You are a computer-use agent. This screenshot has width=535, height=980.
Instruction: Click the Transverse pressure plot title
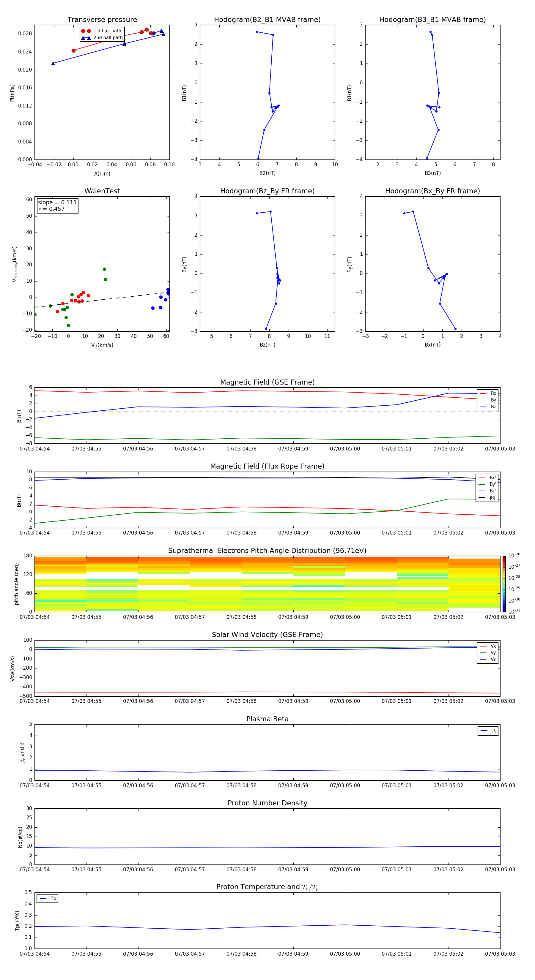coord(102,20)
